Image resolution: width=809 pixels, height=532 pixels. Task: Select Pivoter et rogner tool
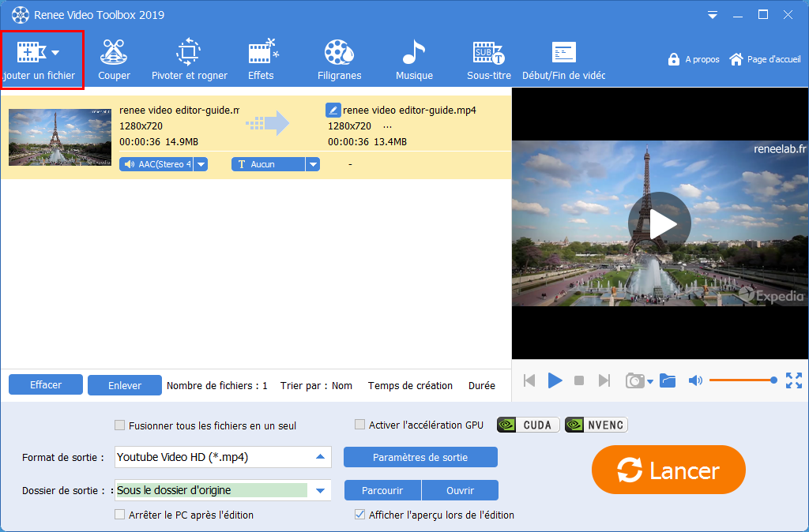coord(187,59)
